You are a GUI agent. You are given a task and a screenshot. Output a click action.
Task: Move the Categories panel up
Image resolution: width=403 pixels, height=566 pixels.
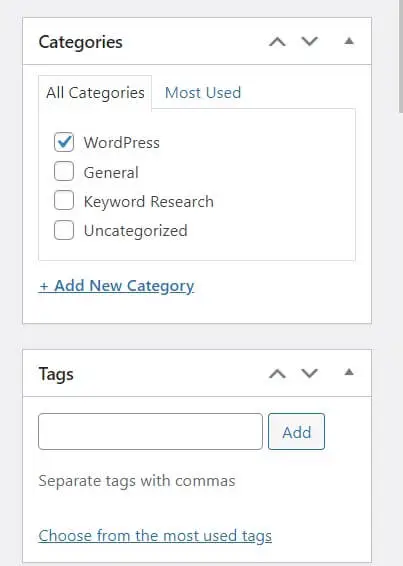(x=277, y=42)
